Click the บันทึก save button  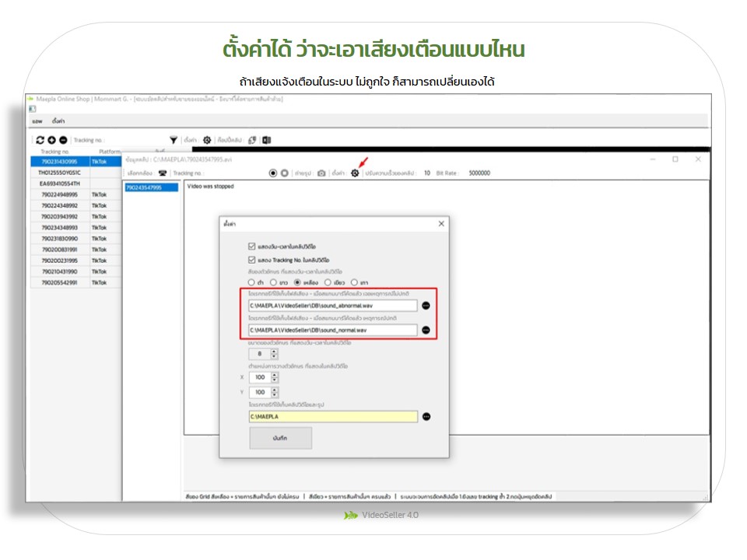[280, 438]
